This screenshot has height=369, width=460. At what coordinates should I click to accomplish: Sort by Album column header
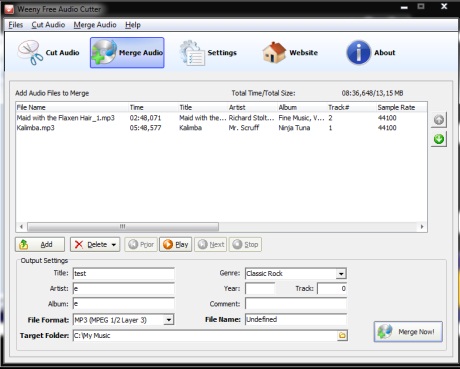pyautogui.click(x=302, y=107)
